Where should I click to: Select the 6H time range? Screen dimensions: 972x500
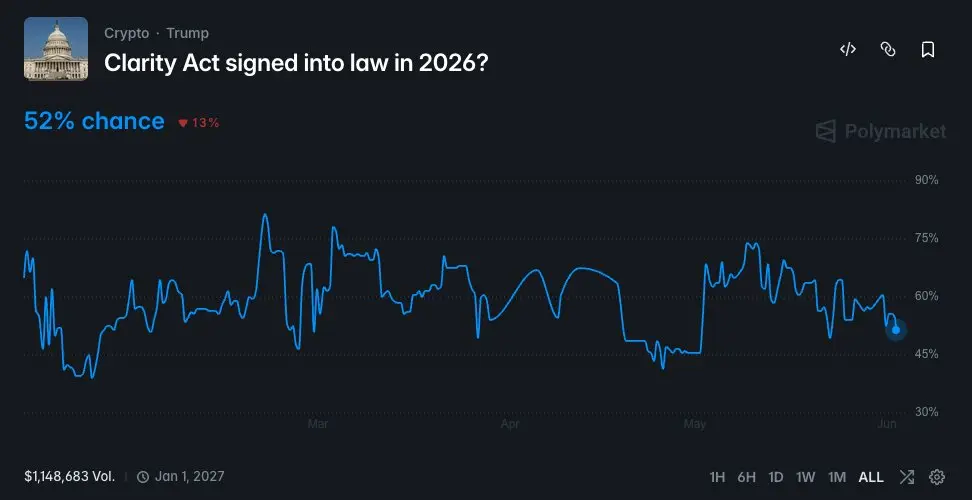746,476
